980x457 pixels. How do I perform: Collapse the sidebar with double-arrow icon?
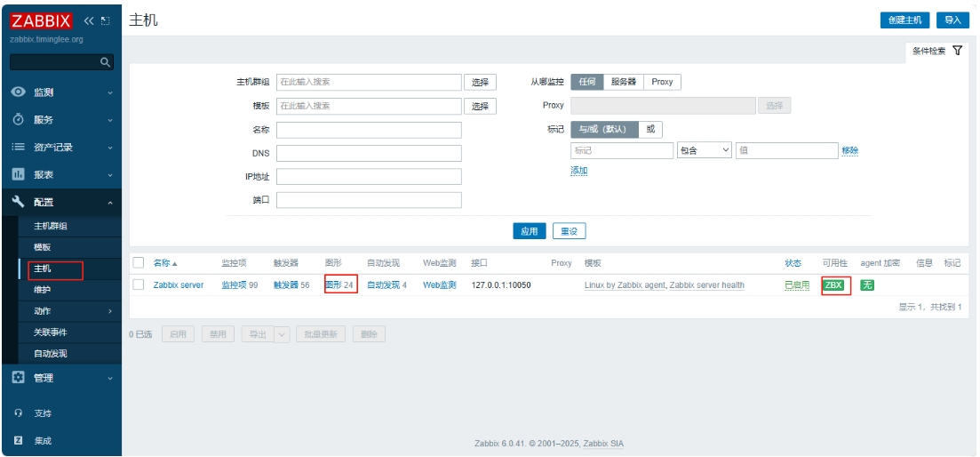(88, 20)
